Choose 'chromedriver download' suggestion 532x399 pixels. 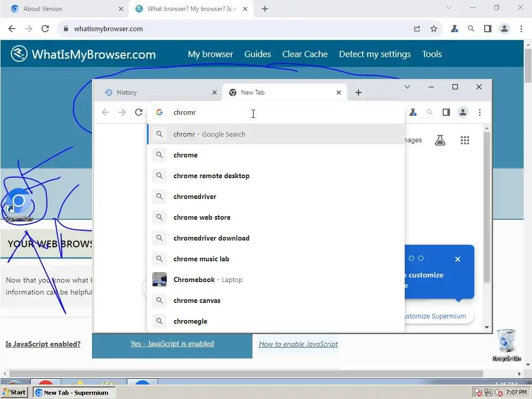(x=276, y=238)
